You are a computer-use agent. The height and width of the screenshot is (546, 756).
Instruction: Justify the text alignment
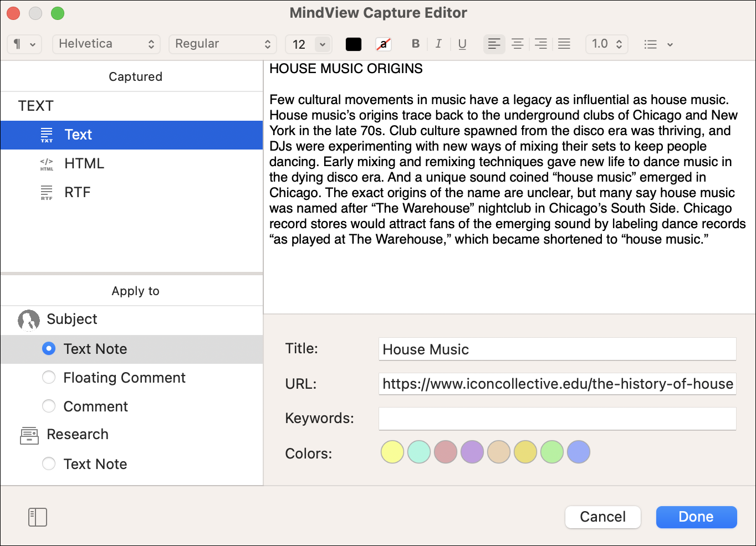(564, 44)
